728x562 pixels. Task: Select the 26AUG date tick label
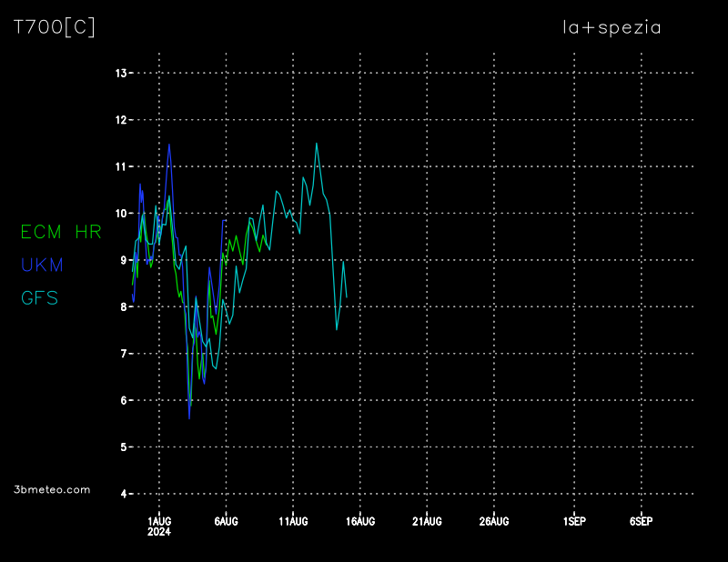(494, 521)
